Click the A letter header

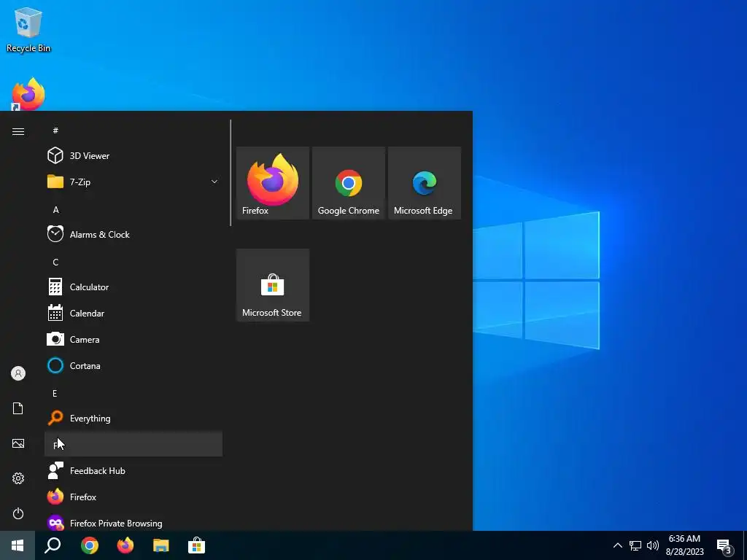(133, 209)
